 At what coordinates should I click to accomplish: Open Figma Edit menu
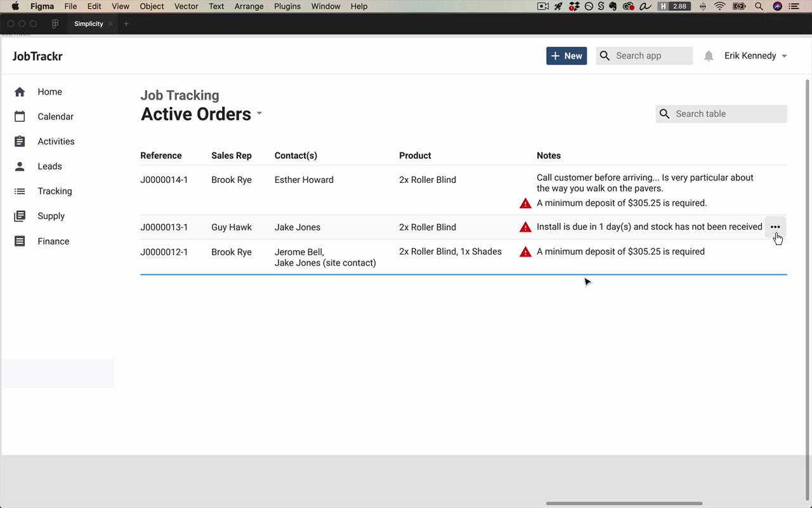point(94,6)
